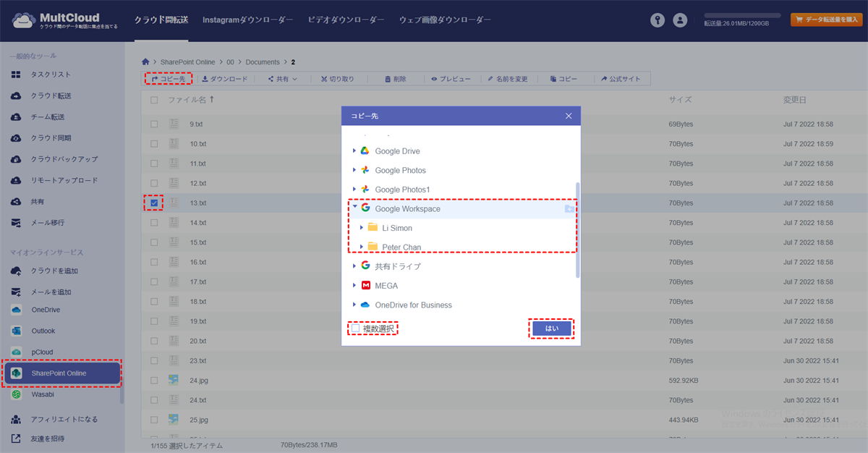Toggle the select-all checkbox in the header row

(154, 101)
